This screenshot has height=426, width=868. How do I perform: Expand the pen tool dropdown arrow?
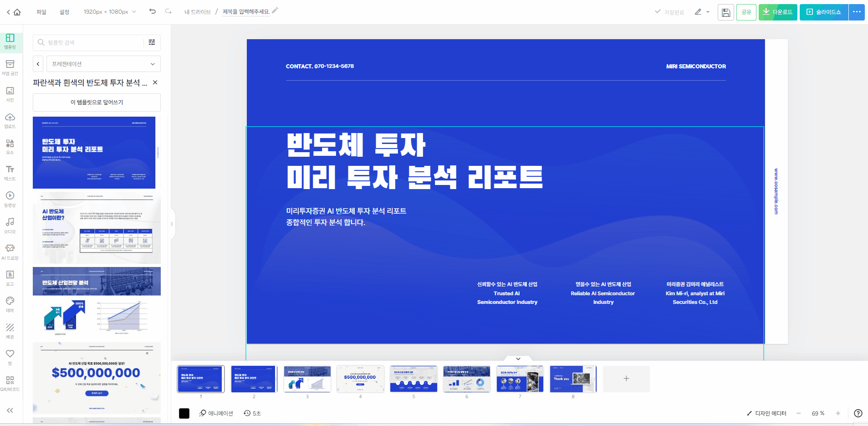pyautogui.click(x=708, y=12)
